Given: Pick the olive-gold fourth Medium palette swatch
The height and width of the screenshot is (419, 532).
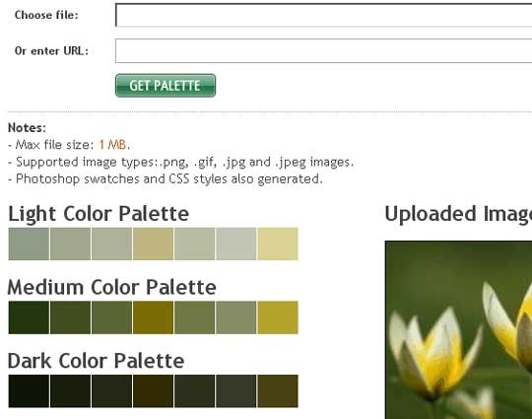Looking at the screenshot, I should [153, 317].
